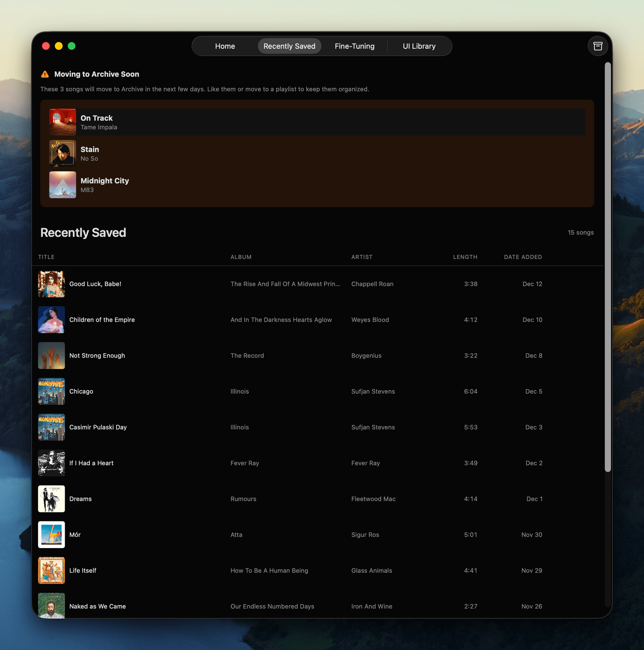Open the Archive via the box icon
The image size is (644, 650).
[x=598, y=46]
